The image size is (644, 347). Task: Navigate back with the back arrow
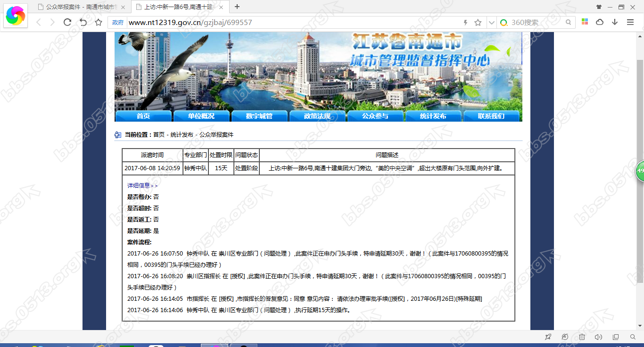[x=38, y=22]
